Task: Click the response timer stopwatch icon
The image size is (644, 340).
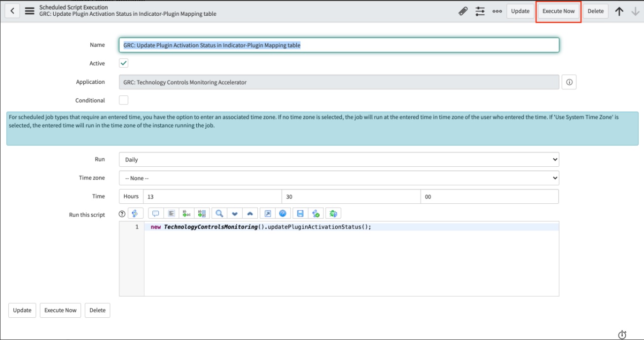Action: click(x=622, y=335)
